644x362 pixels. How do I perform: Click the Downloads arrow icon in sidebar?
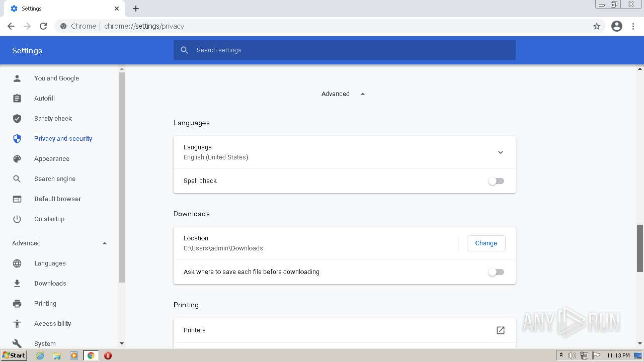point(17,283)
